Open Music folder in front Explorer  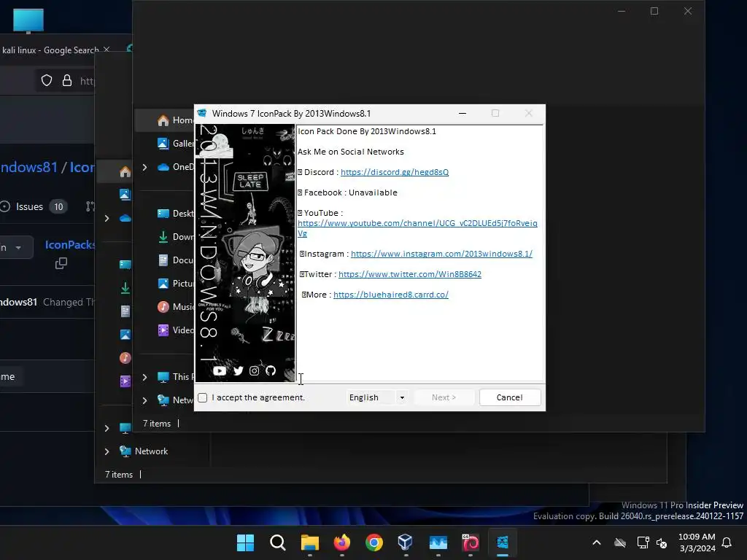(174, 307)
